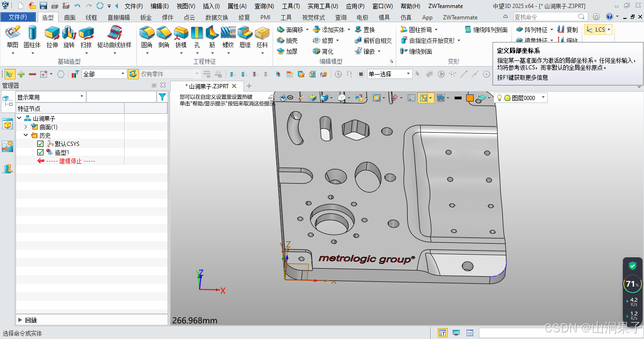Select the 草图 (Sketch) tool
The height and width of the screenshot is (339, 644).
coord(13,37)
